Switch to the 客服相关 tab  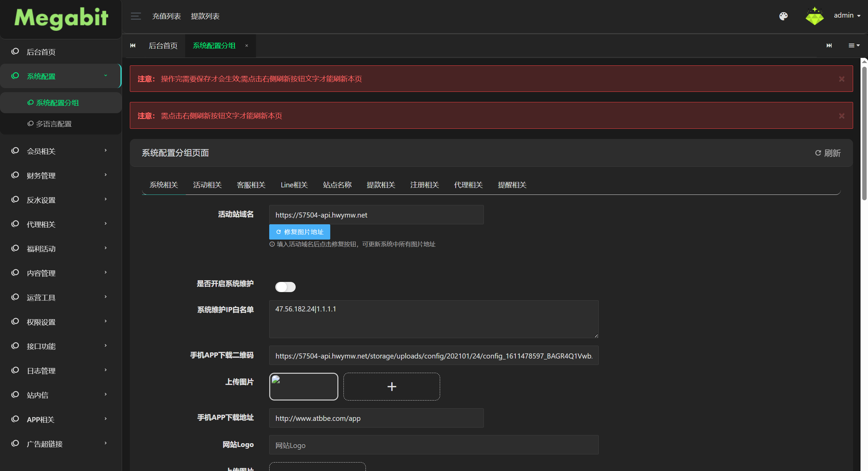(251, 185)
